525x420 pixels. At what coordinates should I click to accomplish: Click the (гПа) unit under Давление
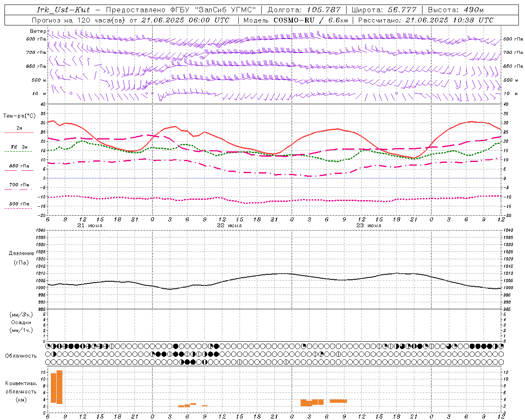[21, 262]
